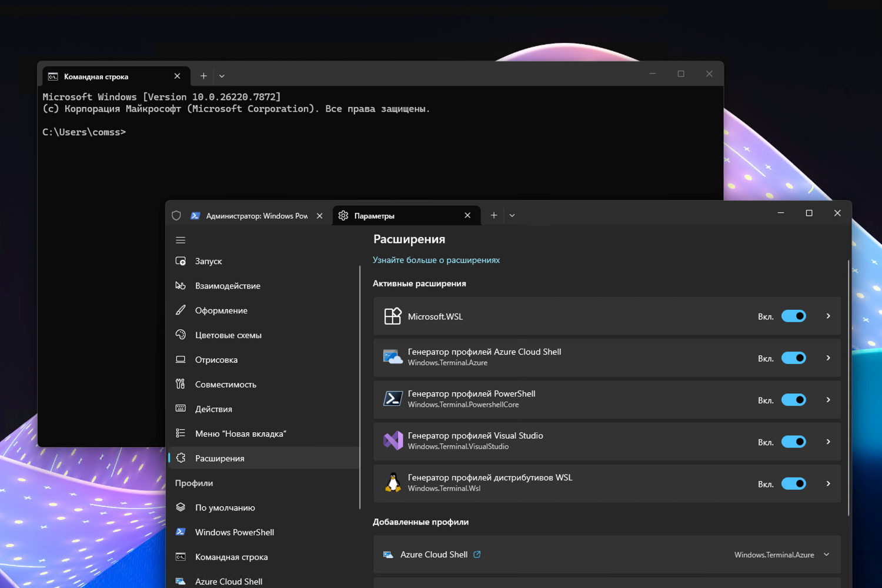Disable the Microsoft.WSL extension
The width and height of the screenshot is (882, 588).
(x=794, y=316)
